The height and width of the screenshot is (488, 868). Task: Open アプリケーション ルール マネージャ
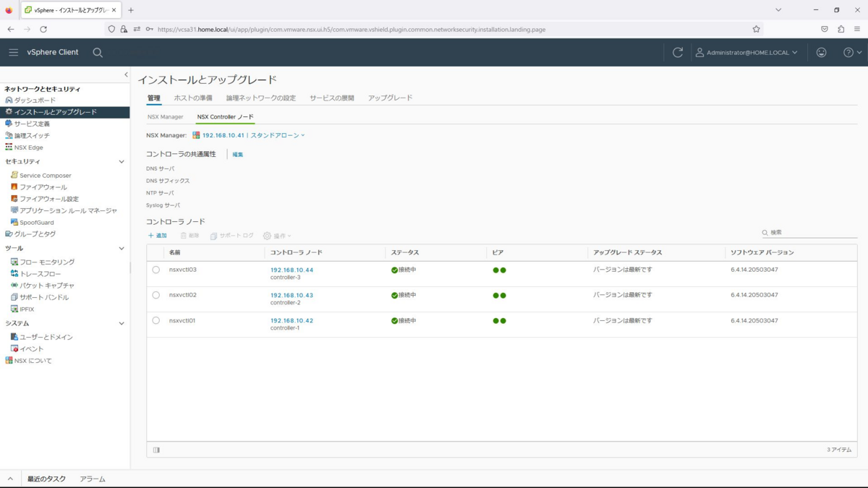68,210
